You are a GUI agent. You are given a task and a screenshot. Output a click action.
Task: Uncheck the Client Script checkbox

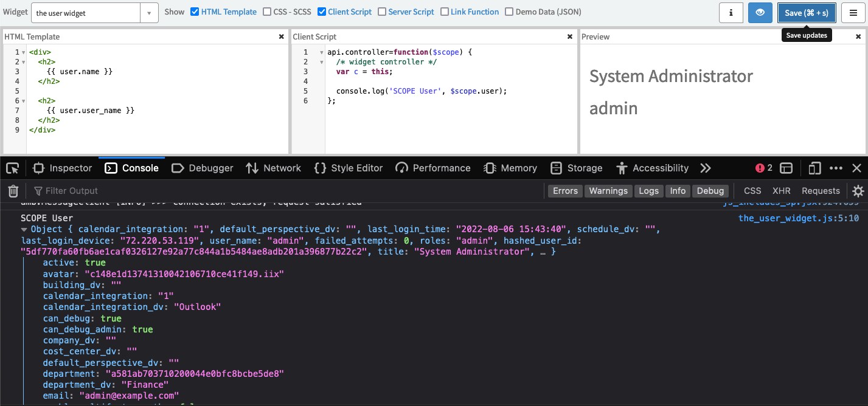(x=322, y=12)
